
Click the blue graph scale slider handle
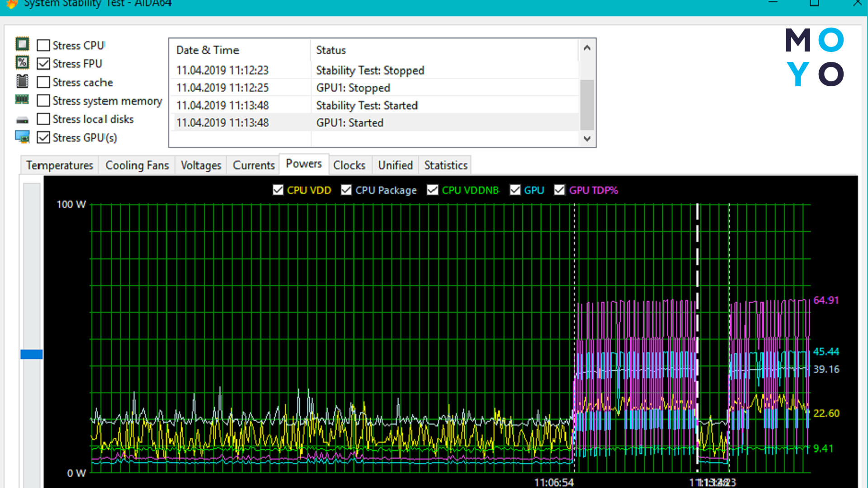[32, 354]
